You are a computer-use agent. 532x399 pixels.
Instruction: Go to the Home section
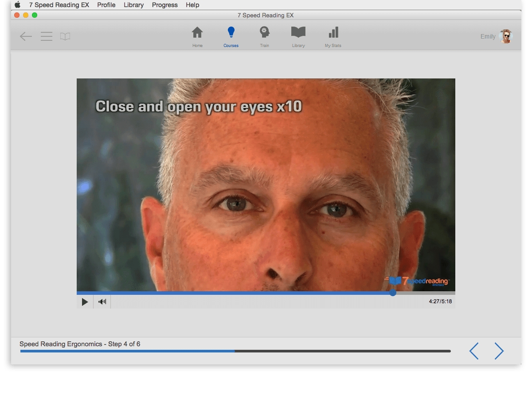coord(197,36)
